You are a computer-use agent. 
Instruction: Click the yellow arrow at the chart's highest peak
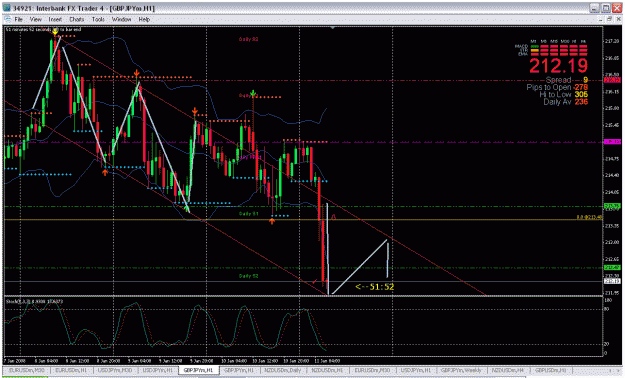(55, 33)
